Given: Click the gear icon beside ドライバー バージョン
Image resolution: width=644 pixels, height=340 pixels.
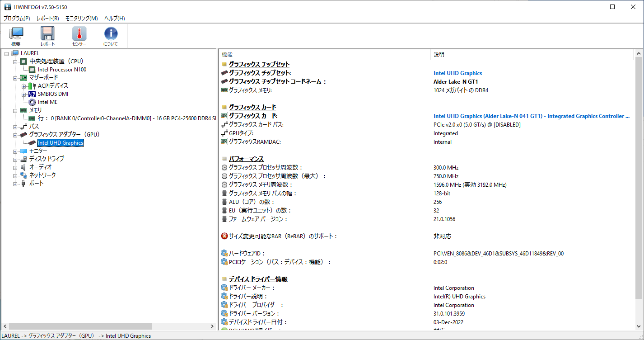Looking at the screenshot, I should [224, 313].
